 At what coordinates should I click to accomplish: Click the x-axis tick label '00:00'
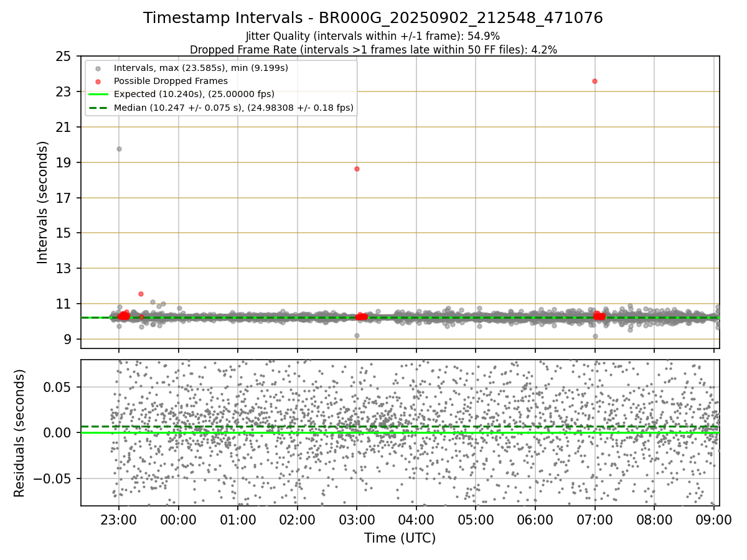pos(179,520)
